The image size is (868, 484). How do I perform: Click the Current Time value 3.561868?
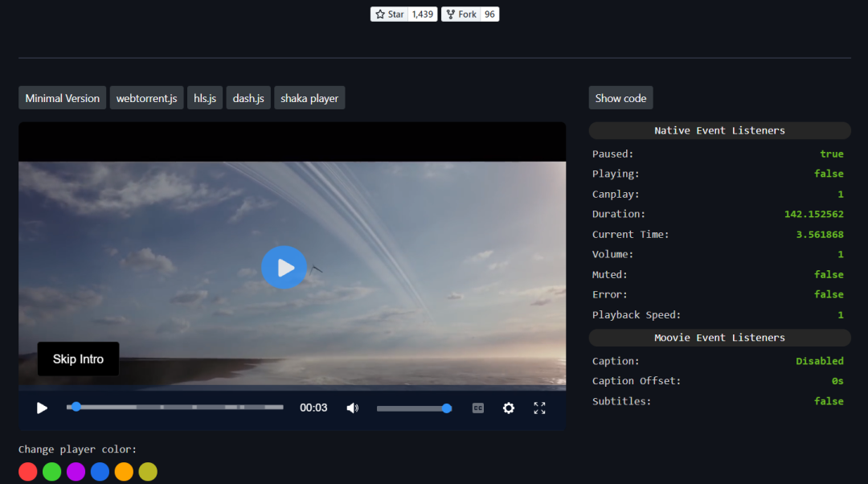click(x=820, y=234)
